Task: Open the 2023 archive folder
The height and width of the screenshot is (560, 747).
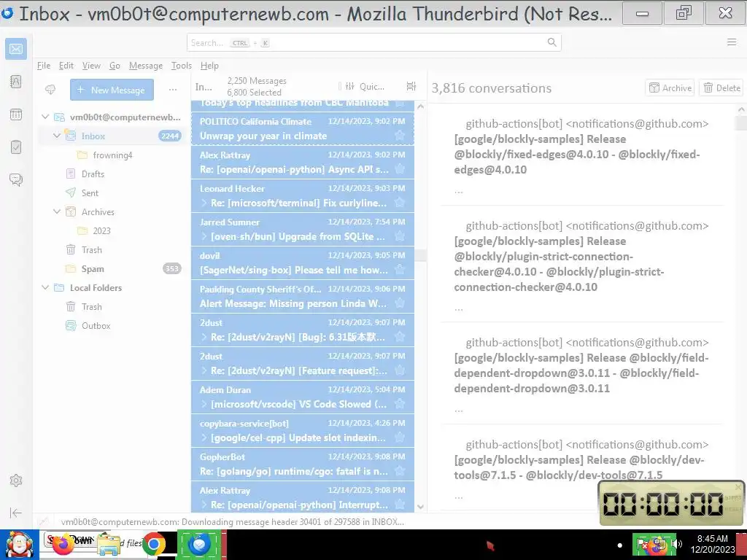Action: [101, 230]
